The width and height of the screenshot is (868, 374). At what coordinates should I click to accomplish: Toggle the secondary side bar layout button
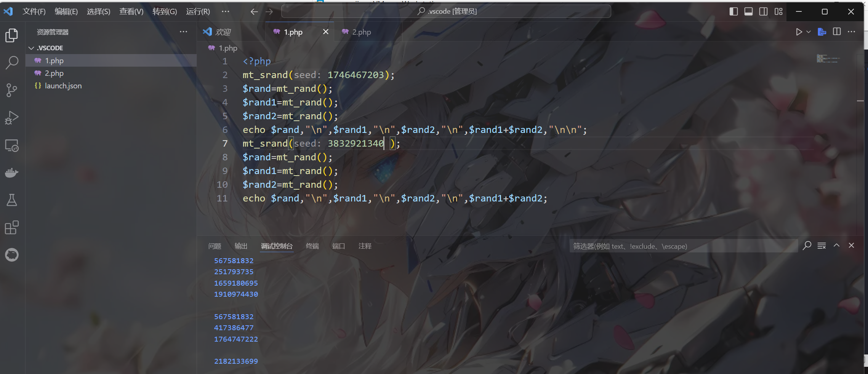coord(763,11)
